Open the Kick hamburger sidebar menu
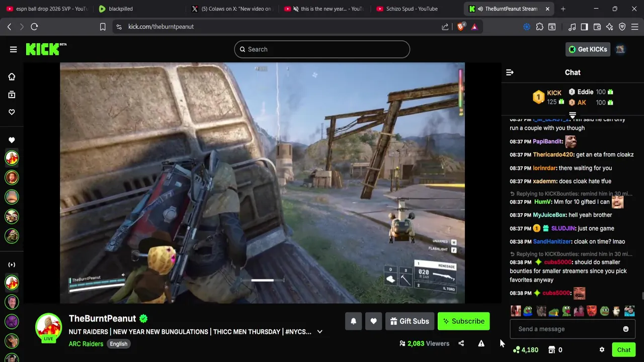This screenshot has height=362, width=644. pyautogui.click(x=13, y=49)
